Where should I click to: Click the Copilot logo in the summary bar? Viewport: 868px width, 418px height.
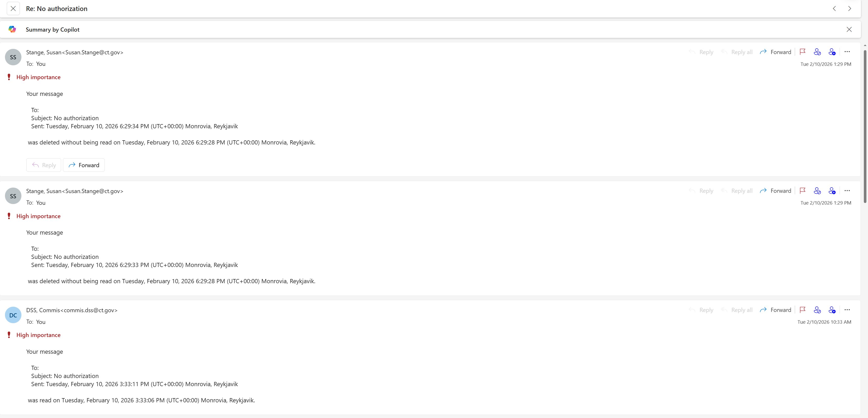click(x=12, y=29)
